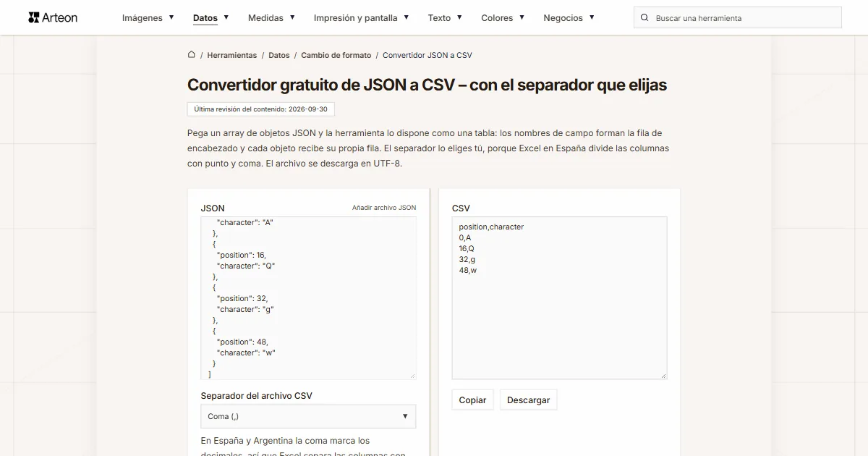868x456 pixels.
Task: Expand the Colores menu arrow
Action: [522, 17]
